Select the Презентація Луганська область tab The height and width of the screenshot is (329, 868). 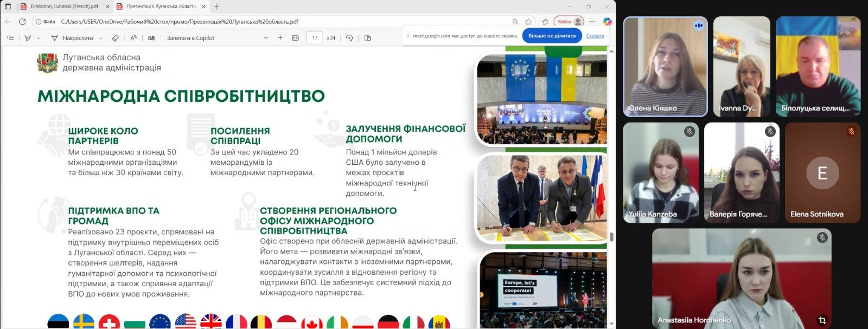(x=162, y=7)
